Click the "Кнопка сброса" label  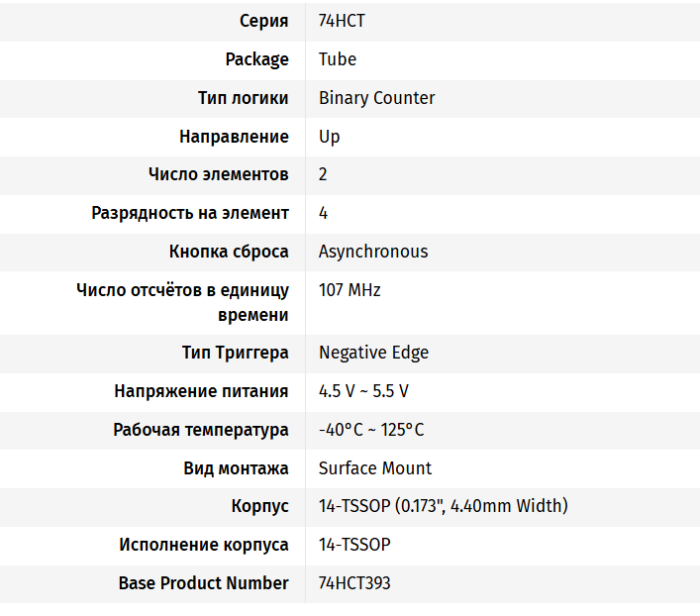point(229,252)
